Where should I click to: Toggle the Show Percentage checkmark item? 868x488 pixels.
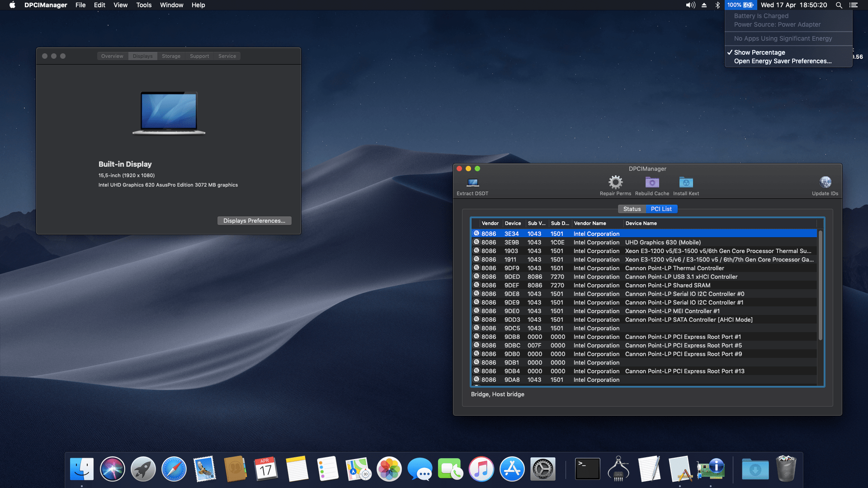[x=759, y=52]
